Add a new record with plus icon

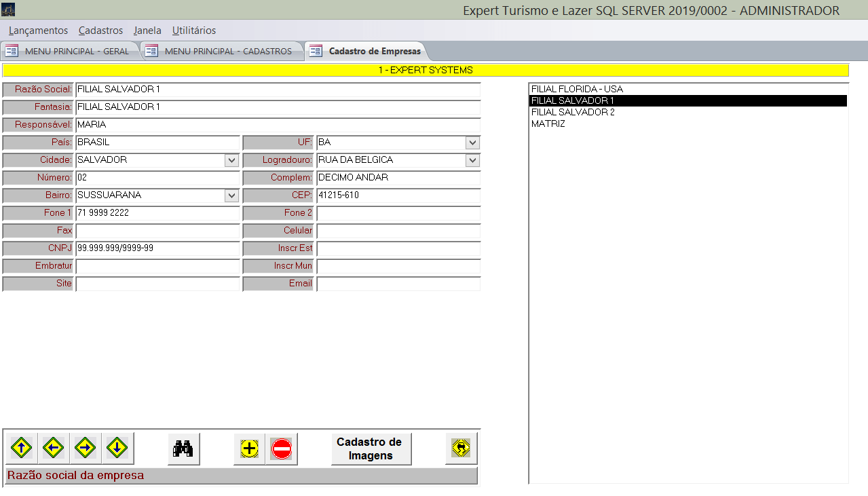[249, 449]
